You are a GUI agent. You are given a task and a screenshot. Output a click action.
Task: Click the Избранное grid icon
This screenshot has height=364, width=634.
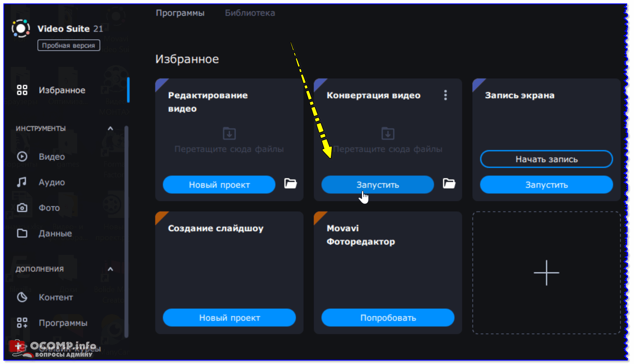click(x=22, y=90)
